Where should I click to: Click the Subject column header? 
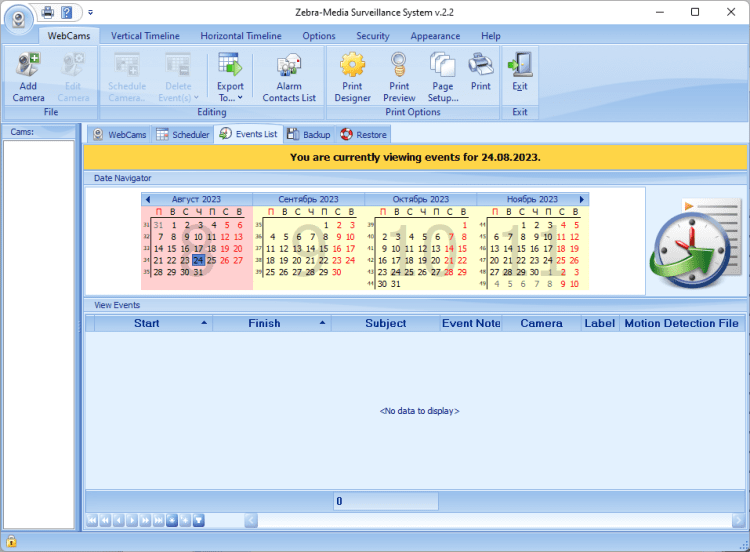[386, 323]
